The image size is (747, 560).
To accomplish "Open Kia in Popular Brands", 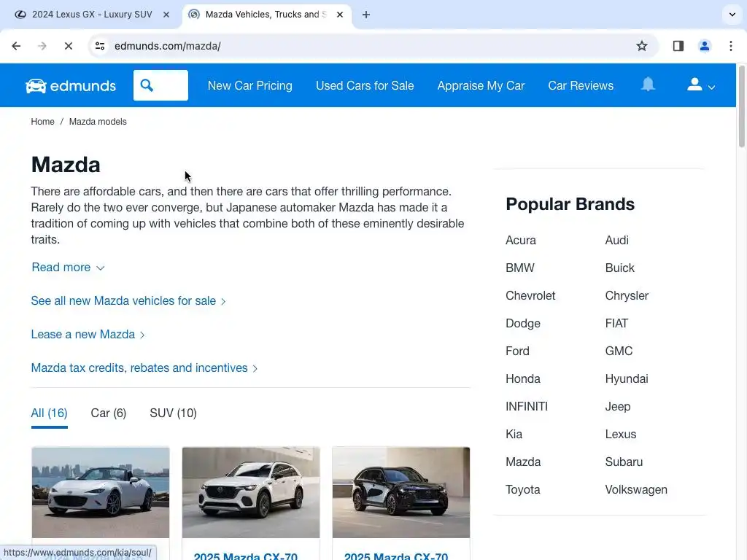I will (x=514, y=435).
